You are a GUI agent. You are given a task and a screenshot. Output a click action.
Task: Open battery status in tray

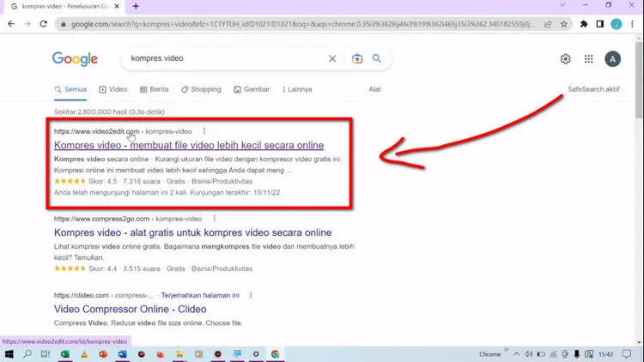pos(541,354)
